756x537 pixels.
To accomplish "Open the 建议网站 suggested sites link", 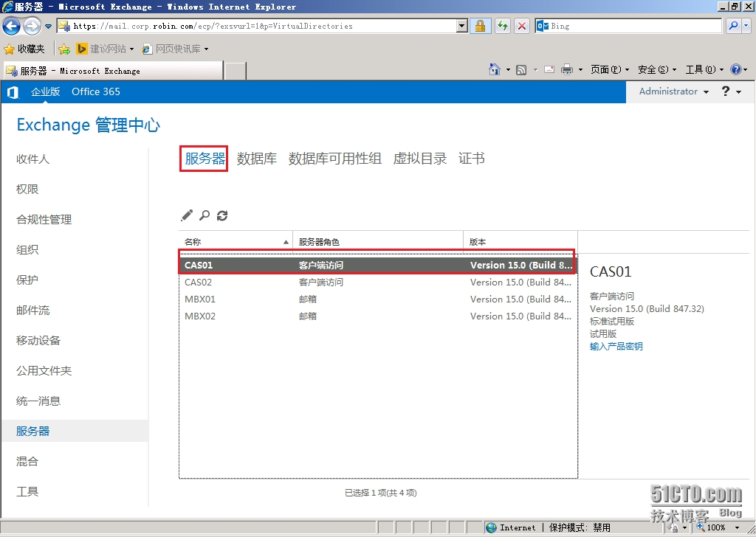I will coord(105,49).
